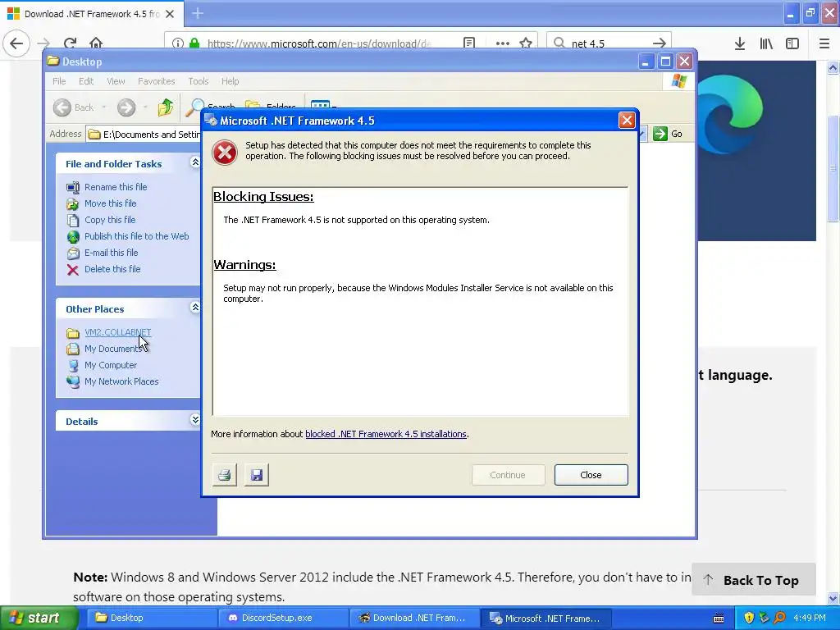Click Move this file in Explorer tasks
The width and height of the screenshot is (840, 630).
[111, 203]
